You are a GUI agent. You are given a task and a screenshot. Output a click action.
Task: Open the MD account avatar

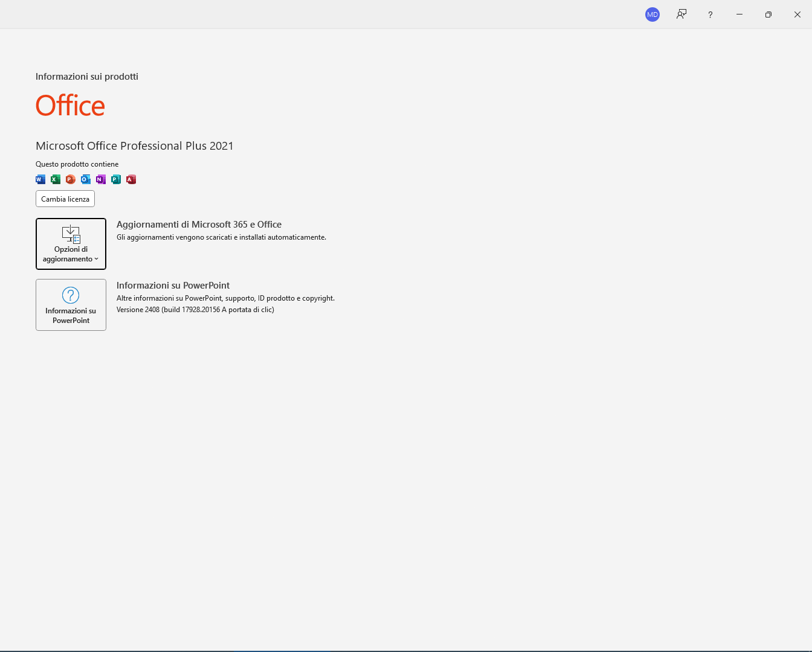pyautogui.click(x=652, y=14)
